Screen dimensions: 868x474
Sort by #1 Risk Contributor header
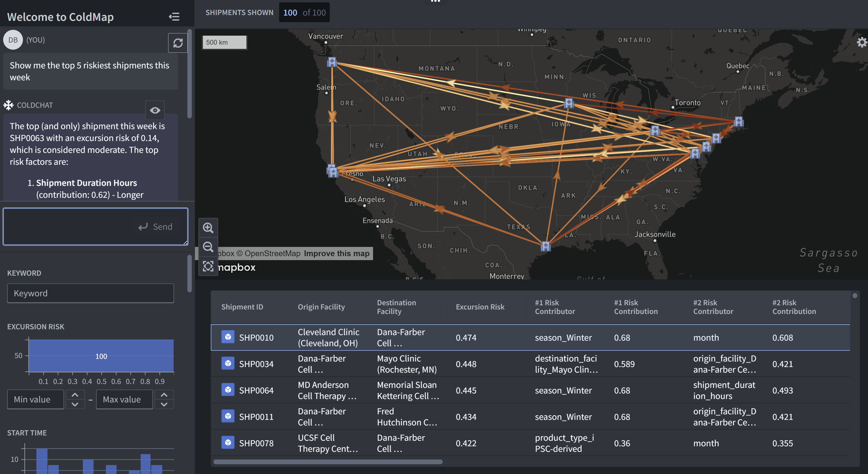click(x=555, y=307)
